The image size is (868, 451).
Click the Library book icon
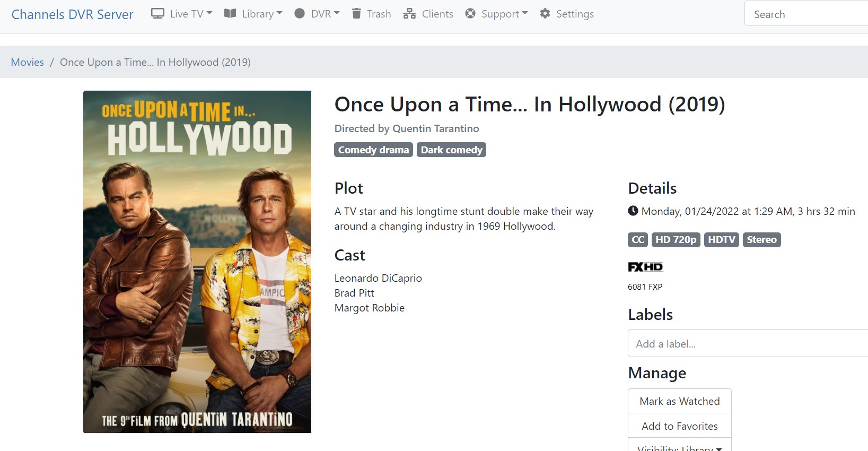[230, 14]
